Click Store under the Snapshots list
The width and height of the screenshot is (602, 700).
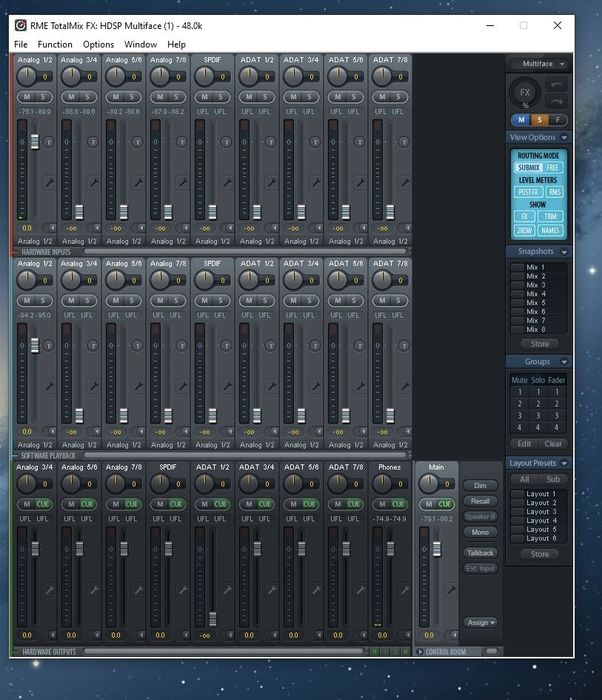(x=539, y=344)
